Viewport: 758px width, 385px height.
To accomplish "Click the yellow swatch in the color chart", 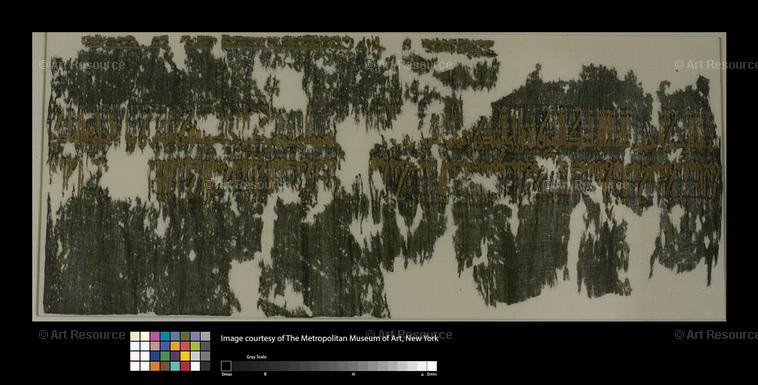I will coord(185,356).
